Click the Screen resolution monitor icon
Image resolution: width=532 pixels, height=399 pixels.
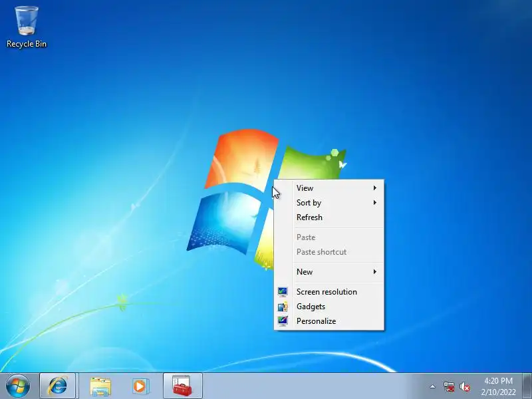283,292
